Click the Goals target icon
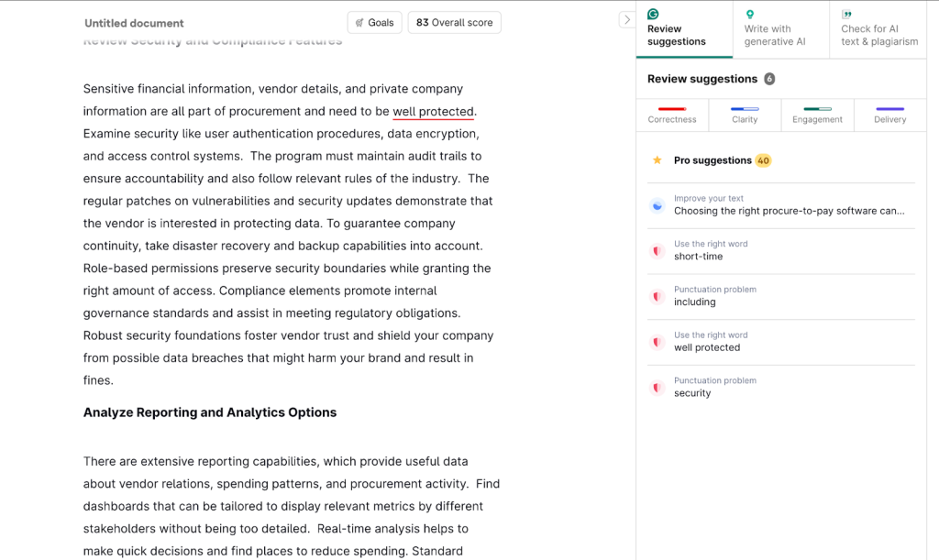The height and width of the screenshot is (560, 939). coord(359,23)
